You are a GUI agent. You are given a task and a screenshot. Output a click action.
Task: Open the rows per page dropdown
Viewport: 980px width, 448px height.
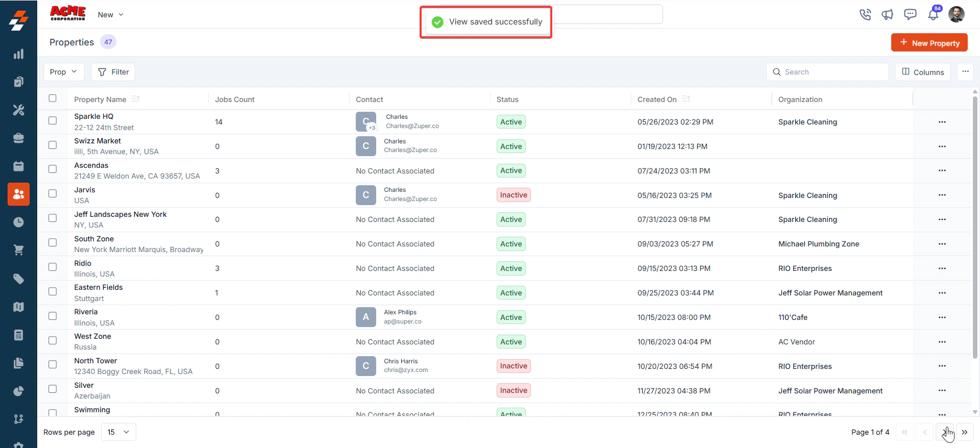coord(118,432)
